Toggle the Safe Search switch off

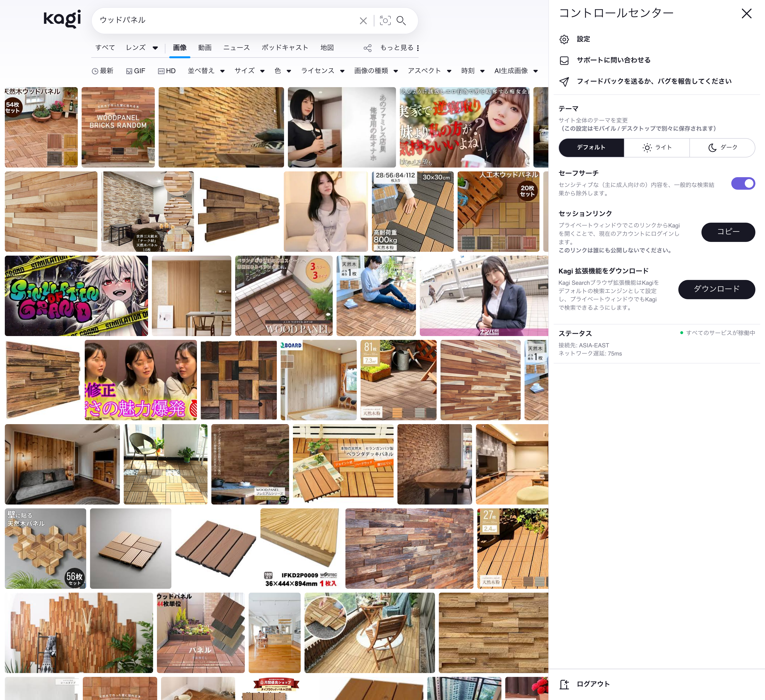pos(743,184)
